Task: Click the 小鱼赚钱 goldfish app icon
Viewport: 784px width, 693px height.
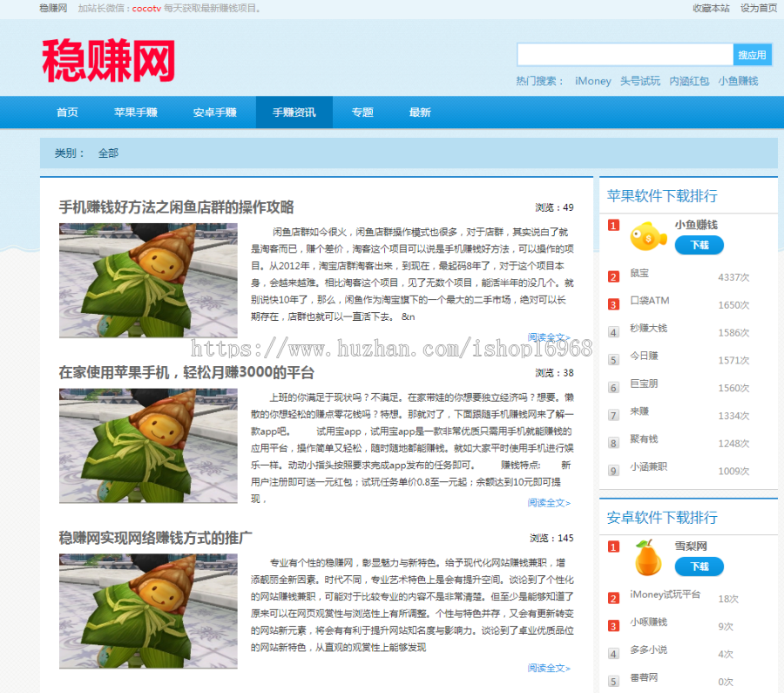Action: pyautogui.click(x=647, y=237)
